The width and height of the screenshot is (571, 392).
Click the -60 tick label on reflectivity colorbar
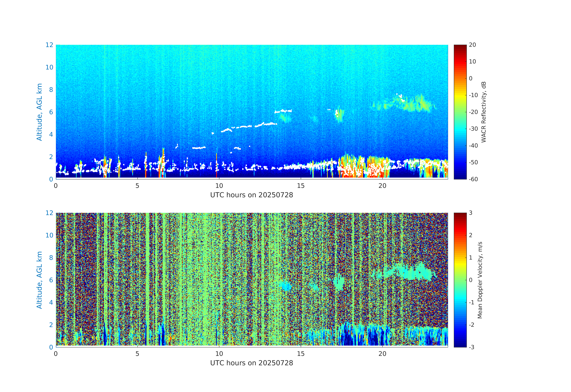pyautogui.click(x=473, y=179)
